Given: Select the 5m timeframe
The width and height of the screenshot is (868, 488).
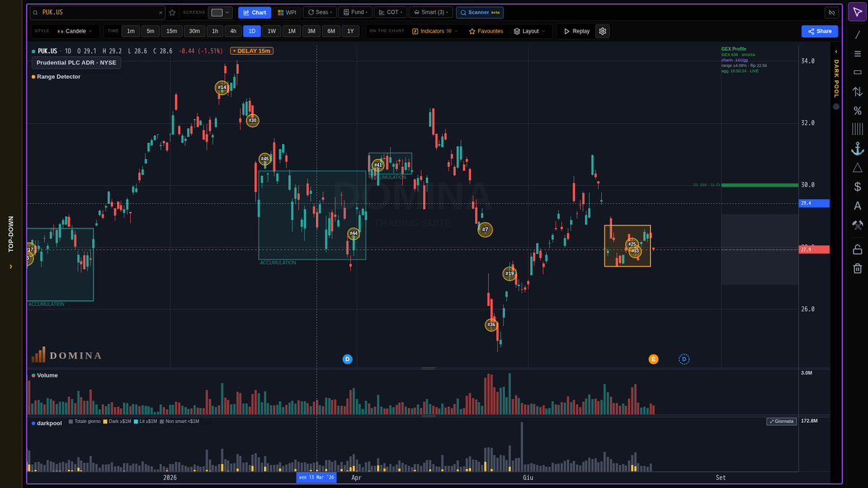Looking at the screenshot, I should 150,31.
